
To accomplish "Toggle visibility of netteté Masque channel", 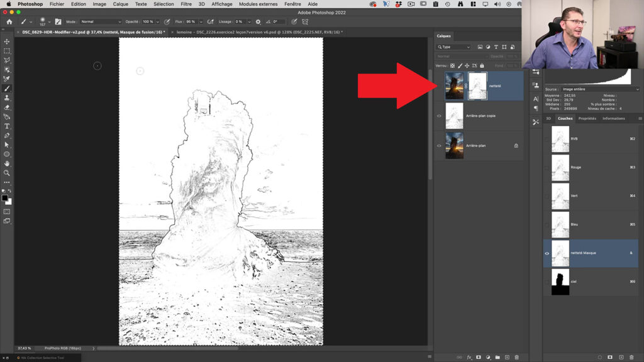I will pos(547,253).
